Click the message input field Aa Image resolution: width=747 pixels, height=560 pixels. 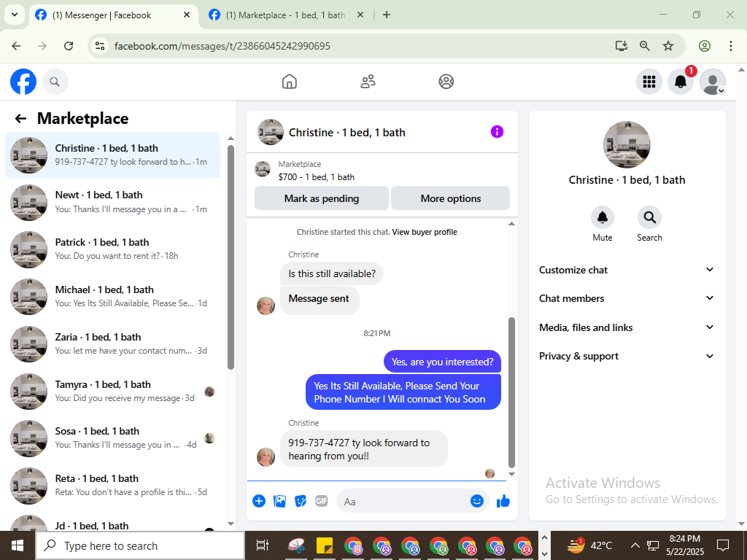[x=413, y=501]
